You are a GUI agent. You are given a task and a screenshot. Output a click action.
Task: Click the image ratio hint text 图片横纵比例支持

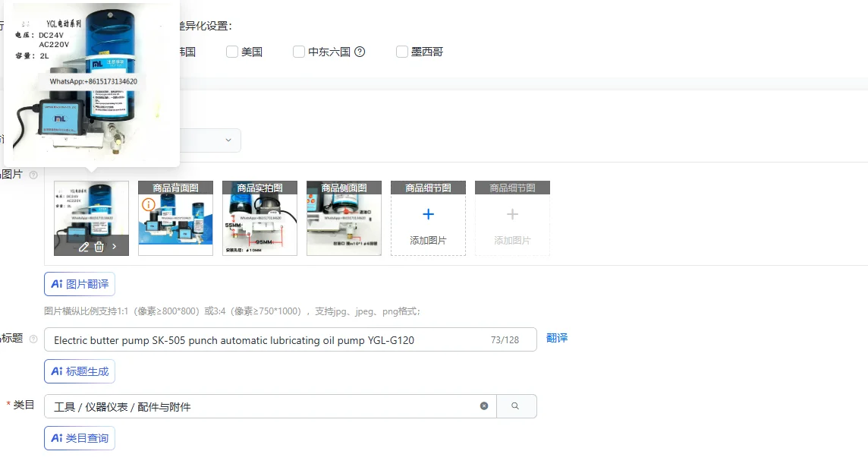[x=232, y=311]
